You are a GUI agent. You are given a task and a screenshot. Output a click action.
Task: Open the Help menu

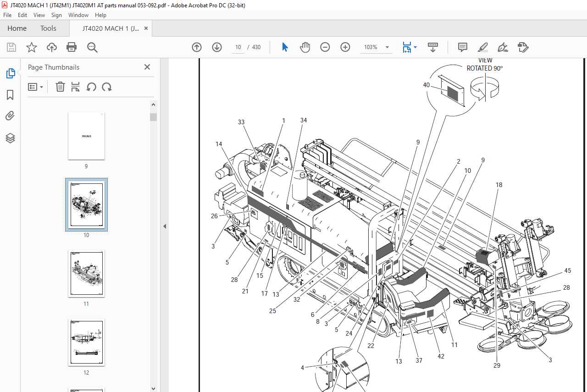click(x=100, y=15)
